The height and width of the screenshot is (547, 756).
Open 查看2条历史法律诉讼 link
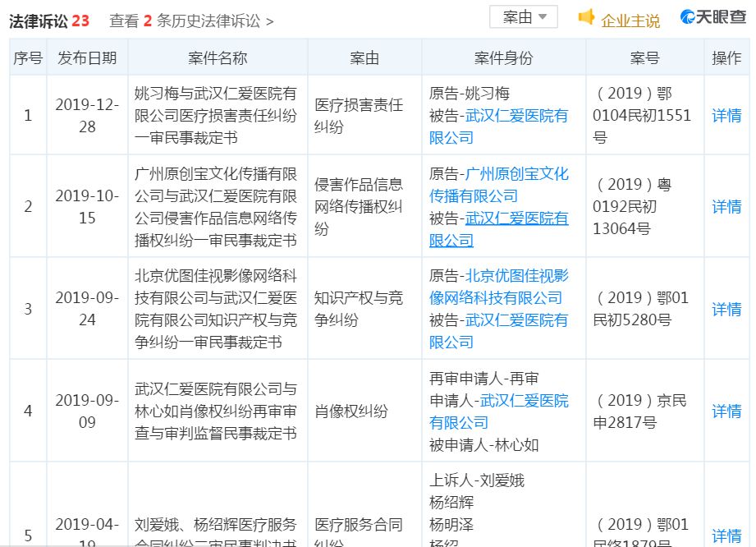pyautogui.click(x=191, y=21)
